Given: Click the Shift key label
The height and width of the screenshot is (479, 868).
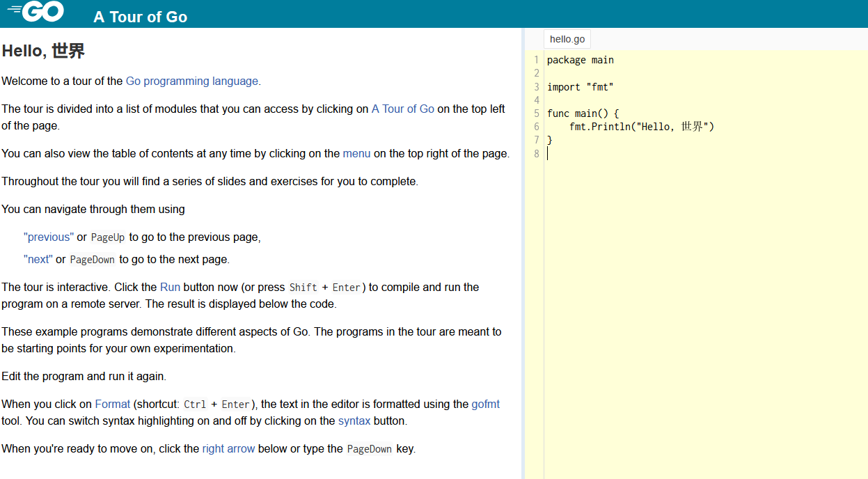Looking at the screenshot, I should tap(303, 288).
